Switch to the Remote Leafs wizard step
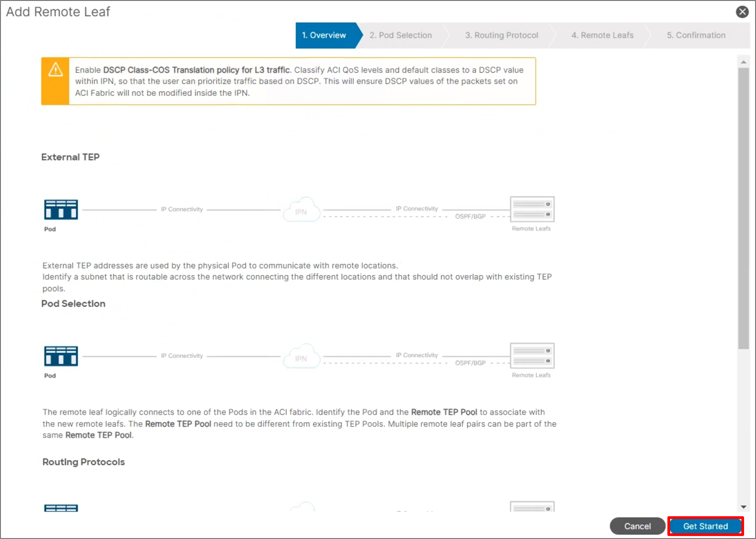Screen dimensions: 756x539 pos(602,35)
